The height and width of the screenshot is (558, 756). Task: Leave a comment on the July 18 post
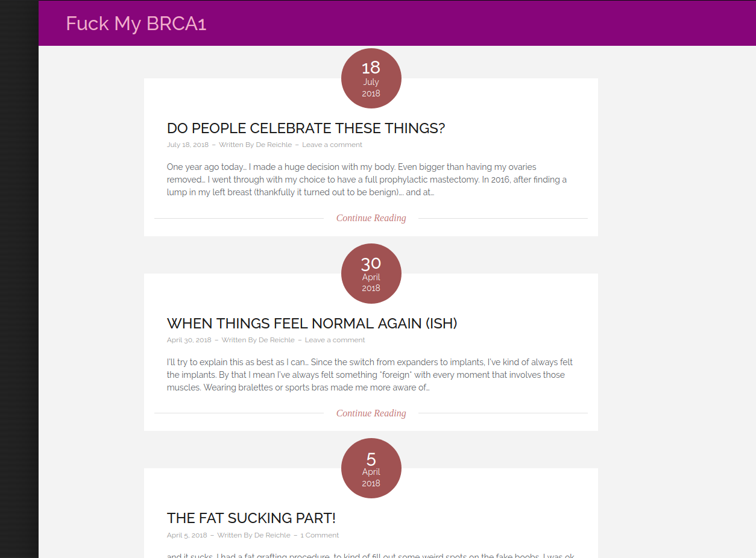[332, 145]
